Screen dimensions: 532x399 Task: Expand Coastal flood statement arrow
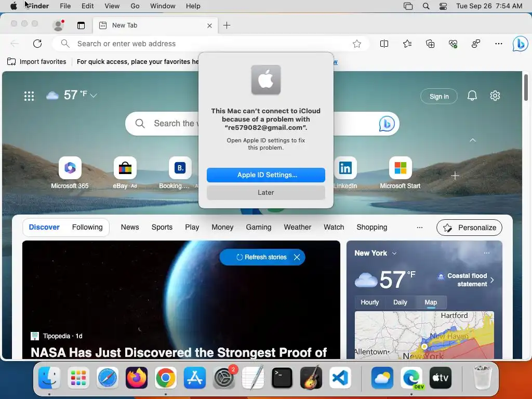[493, 280]
